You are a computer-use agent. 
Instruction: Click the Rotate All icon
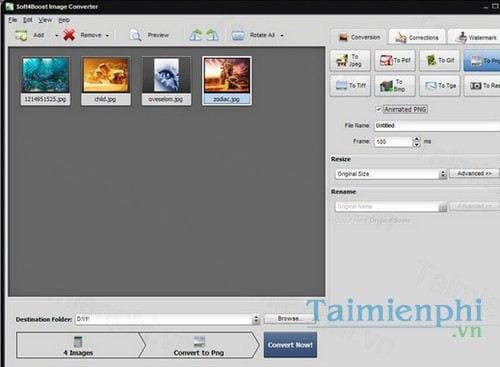238,35
